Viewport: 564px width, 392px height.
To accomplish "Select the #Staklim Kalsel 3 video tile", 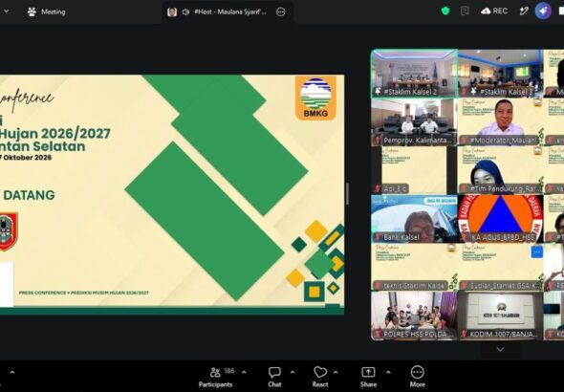I will [x=501, y=74].
